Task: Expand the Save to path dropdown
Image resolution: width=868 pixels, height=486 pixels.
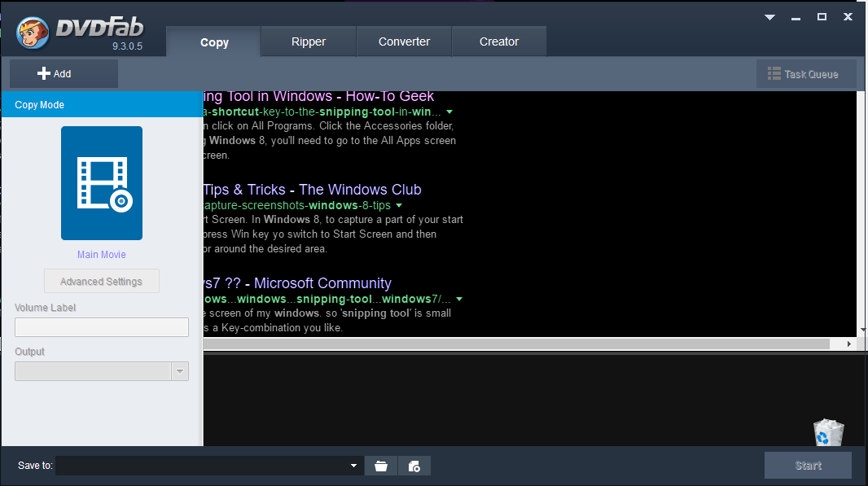Action: click(353, 466)
